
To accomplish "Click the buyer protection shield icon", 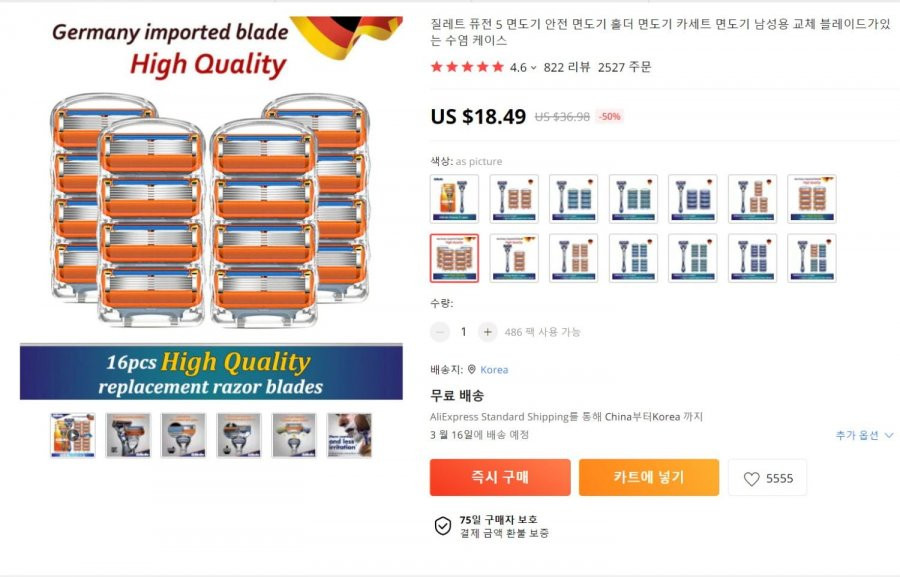I will point(443,525).
